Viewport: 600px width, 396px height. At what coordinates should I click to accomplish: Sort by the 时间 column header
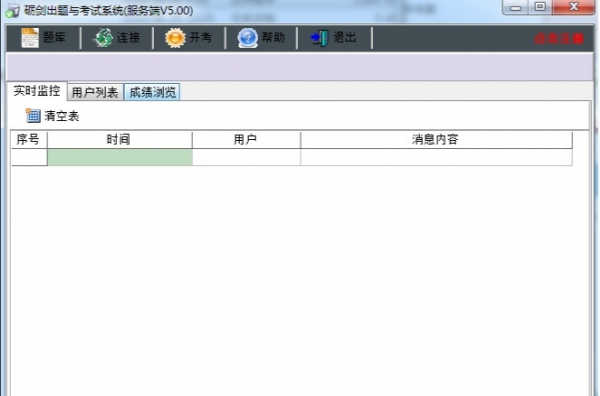pyautogui.click(x=119, y=140)
